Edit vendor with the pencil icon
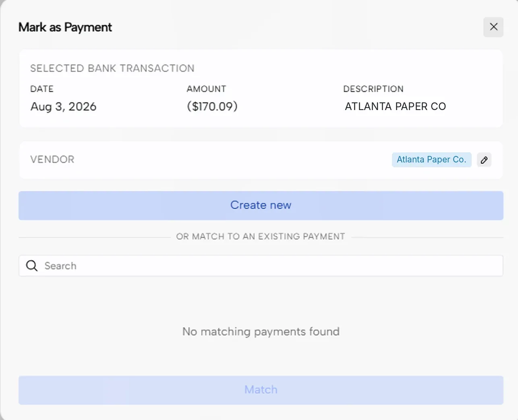This screenshot has width=518, height=420. click(x=484, y=160)
